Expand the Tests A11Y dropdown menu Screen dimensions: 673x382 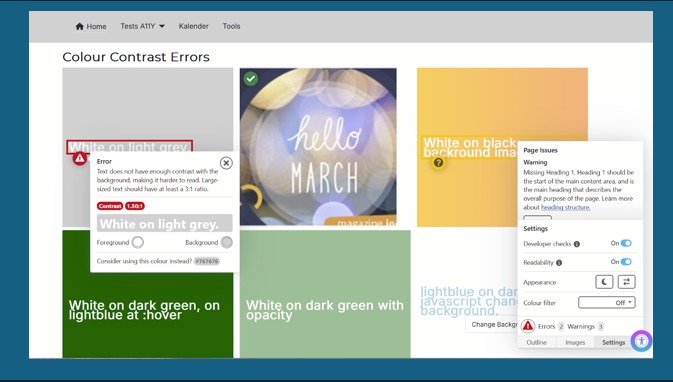[x=142, y=26]
